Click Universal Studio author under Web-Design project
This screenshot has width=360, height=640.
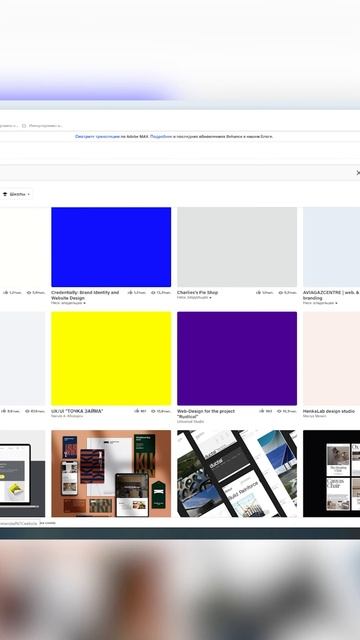pos(190,421)
